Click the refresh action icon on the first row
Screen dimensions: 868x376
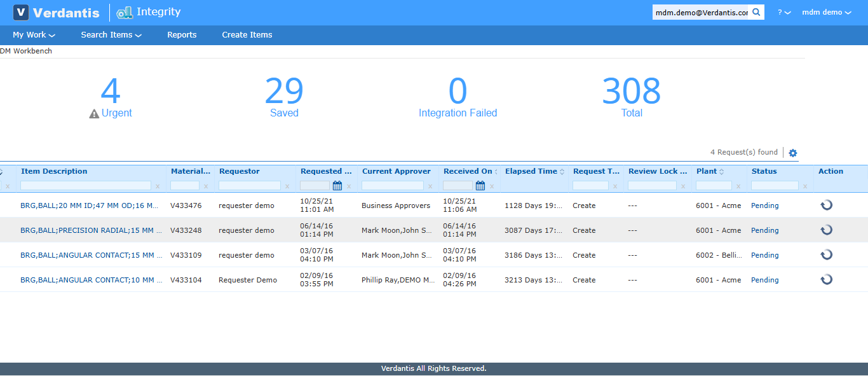point(826,205)
